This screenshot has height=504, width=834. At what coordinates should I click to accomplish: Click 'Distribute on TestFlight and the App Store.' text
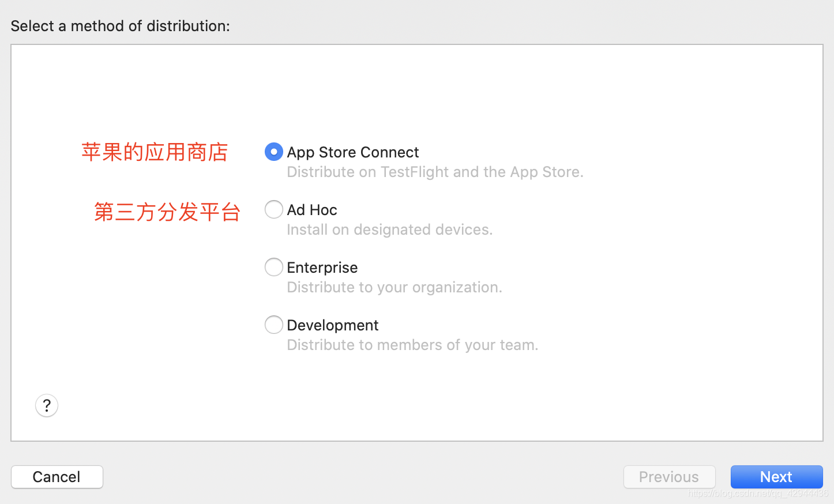click(435, 172)
